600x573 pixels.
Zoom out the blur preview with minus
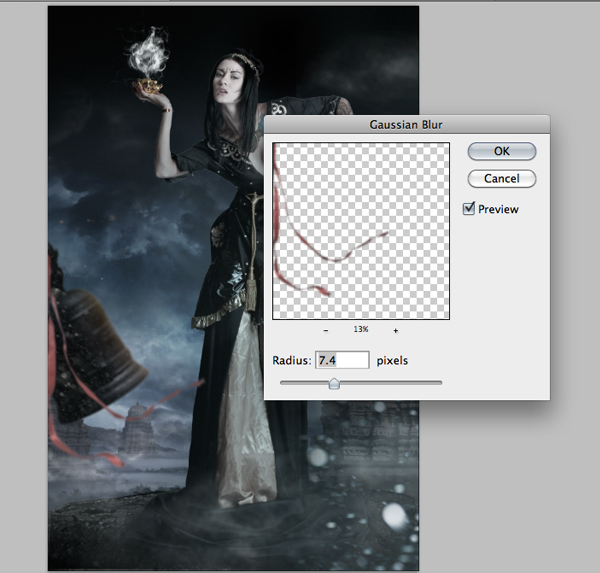326,330
